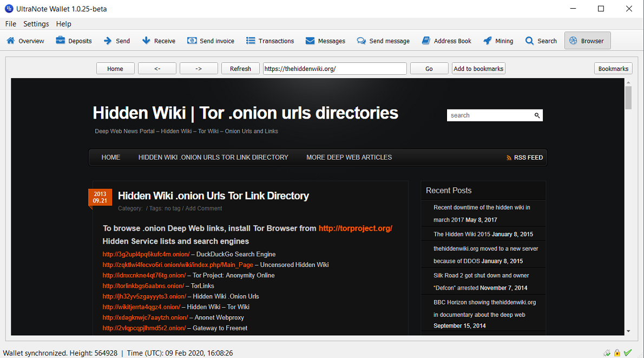The width and height of the screenshot is (644, 358).
Task: Select the Browser toolbar button
Action: 587,41
